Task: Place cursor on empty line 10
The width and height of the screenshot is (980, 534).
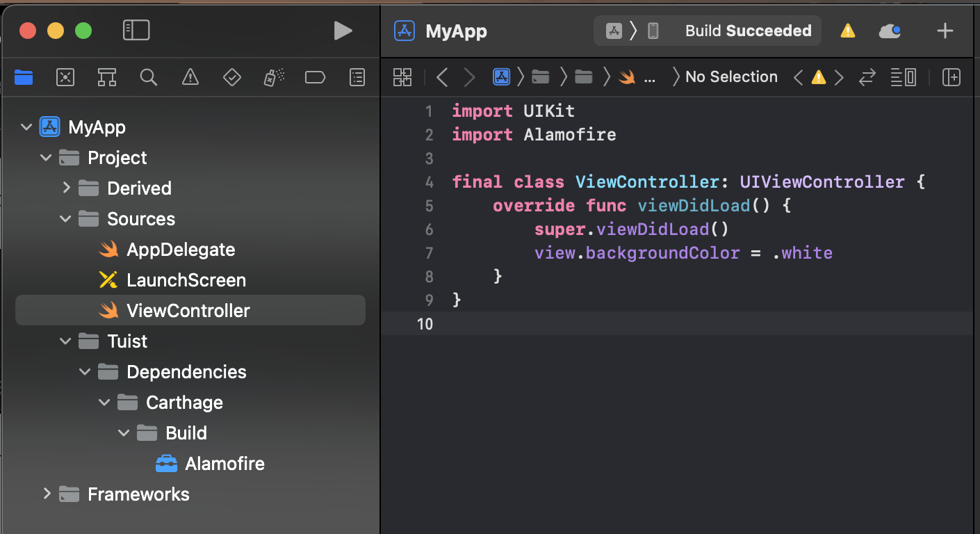Action: point(678,323)
